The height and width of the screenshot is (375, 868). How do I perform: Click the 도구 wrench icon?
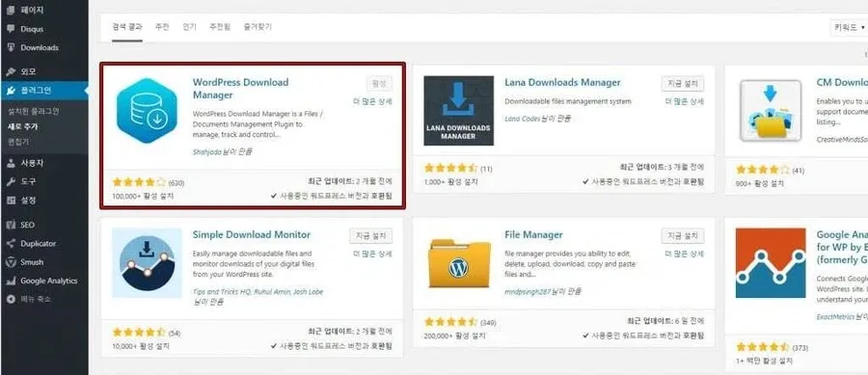tap(11, 181)
